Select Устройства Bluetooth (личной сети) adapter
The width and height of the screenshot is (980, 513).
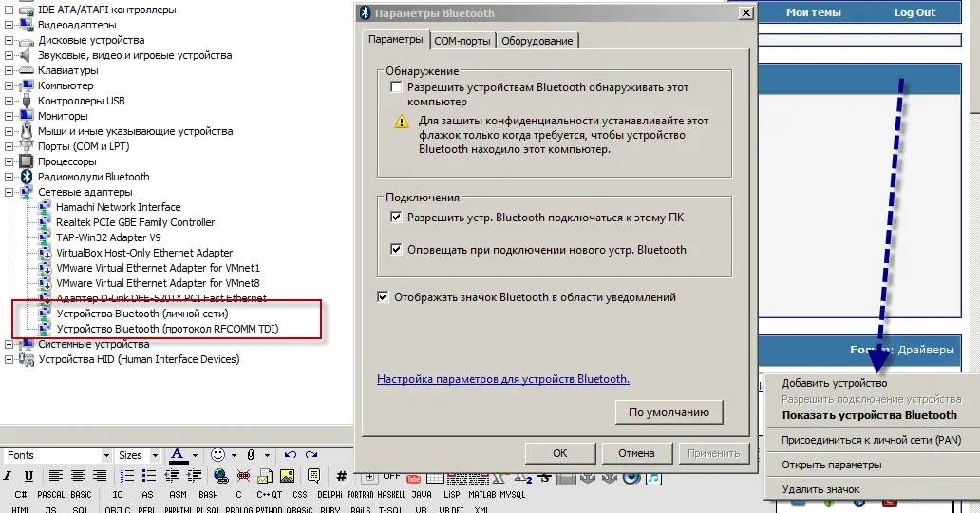[x=142, y=313]
